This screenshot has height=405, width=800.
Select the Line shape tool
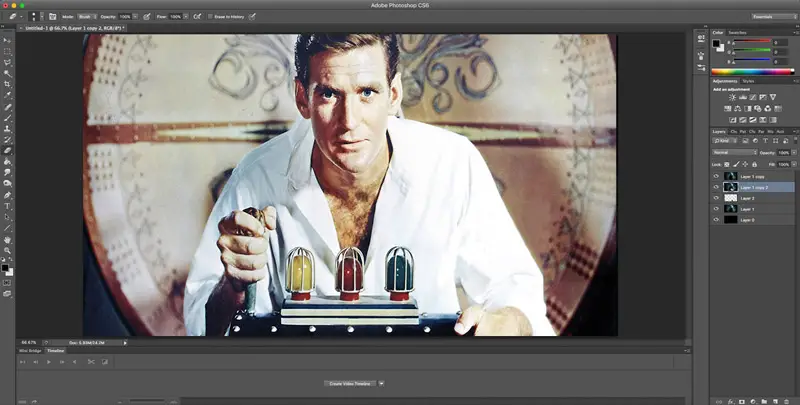[x=7, y=228]
